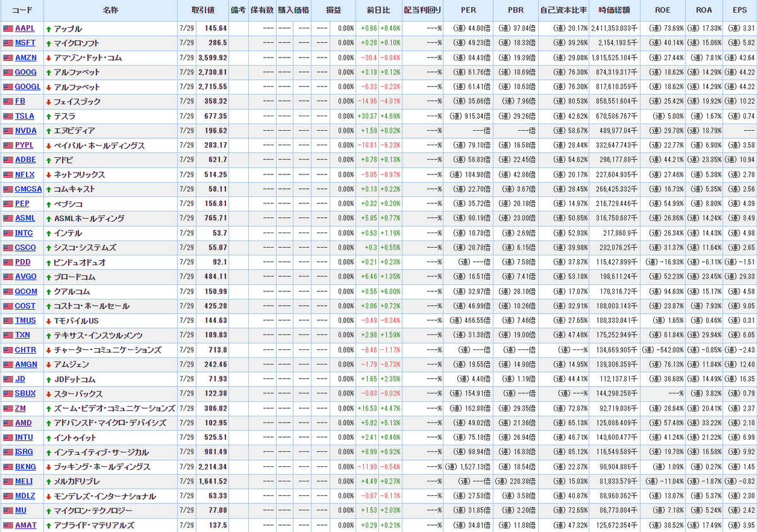
Task: Click the US flag icon beside TXN
Action: coord(8,335)
